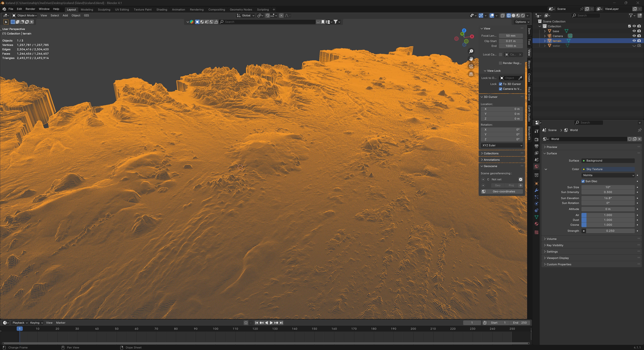Viewport: 644px width, 350px height.
Task: Expand the Ray Visibility panel
Action: (x=555, y=245)
